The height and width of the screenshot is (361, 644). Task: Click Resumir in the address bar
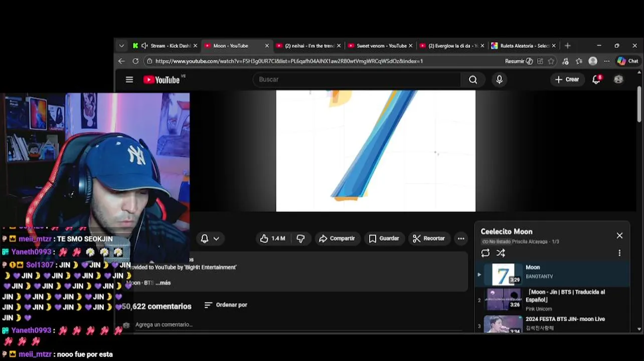point(519,61)
